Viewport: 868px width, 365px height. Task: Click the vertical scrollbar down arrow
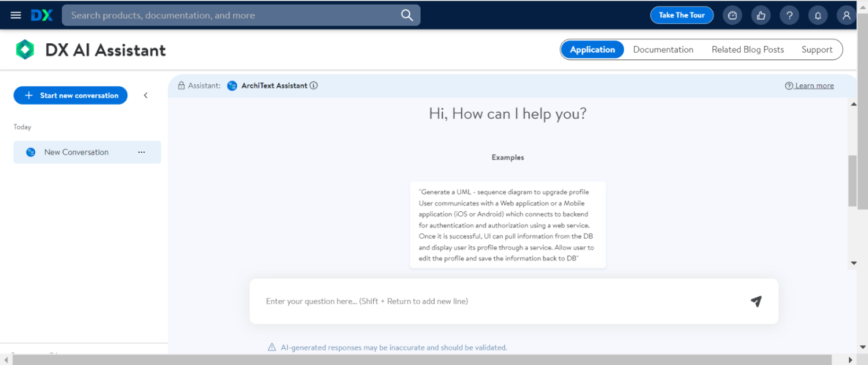(853, 263)
